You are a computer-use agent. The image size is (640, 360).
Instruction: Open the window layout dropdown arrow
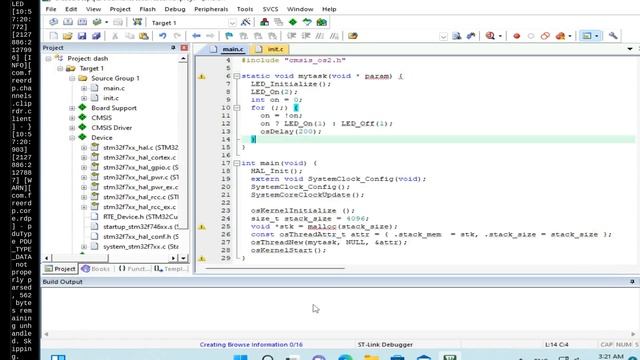pyautogui.click(x=596, y=36)
